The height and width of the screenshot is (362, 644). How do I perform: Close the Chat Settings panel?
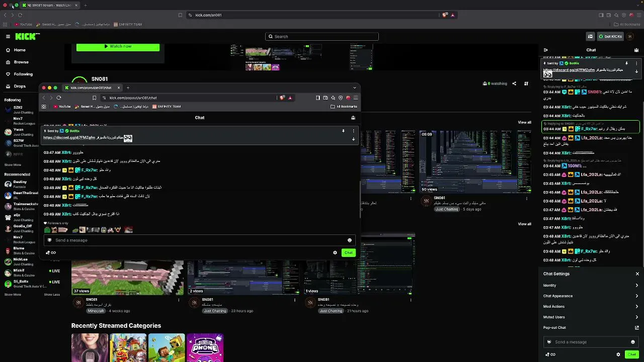coord(637,274)
